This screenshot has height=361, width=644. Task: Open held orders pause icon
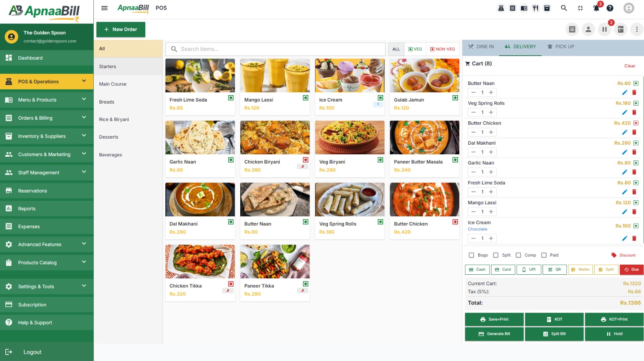pyautogui.click(x=604, y=29)
